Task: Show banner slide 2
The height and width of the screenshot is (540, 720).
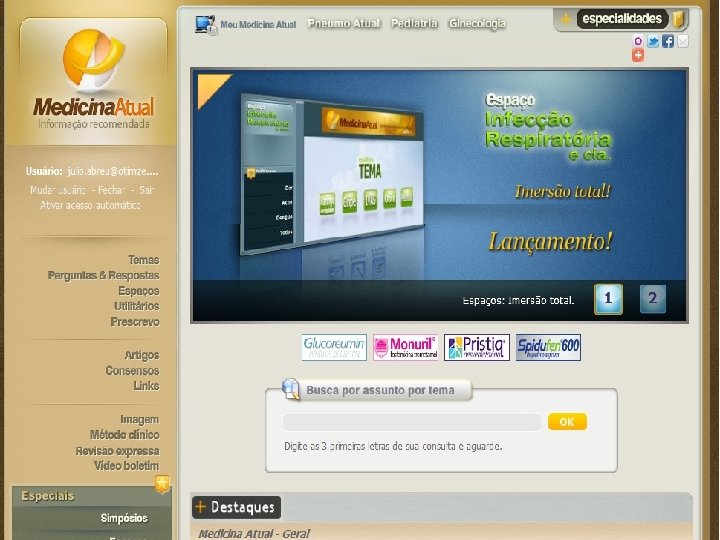Action: pyautogui.click(x=652, y=299)
